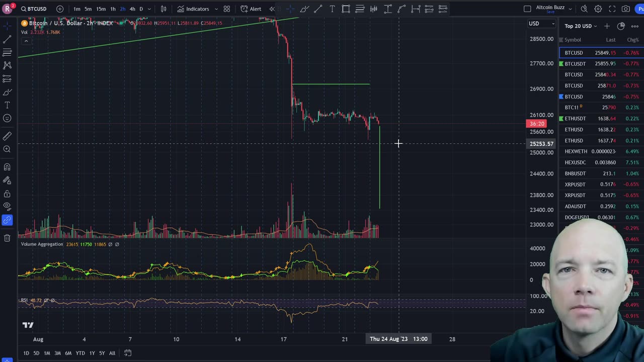The width and height of the screenshot is (644, 362).
Task: Toggle the layout square next to Altcoin Buzz
Action: tap(527, 9)
